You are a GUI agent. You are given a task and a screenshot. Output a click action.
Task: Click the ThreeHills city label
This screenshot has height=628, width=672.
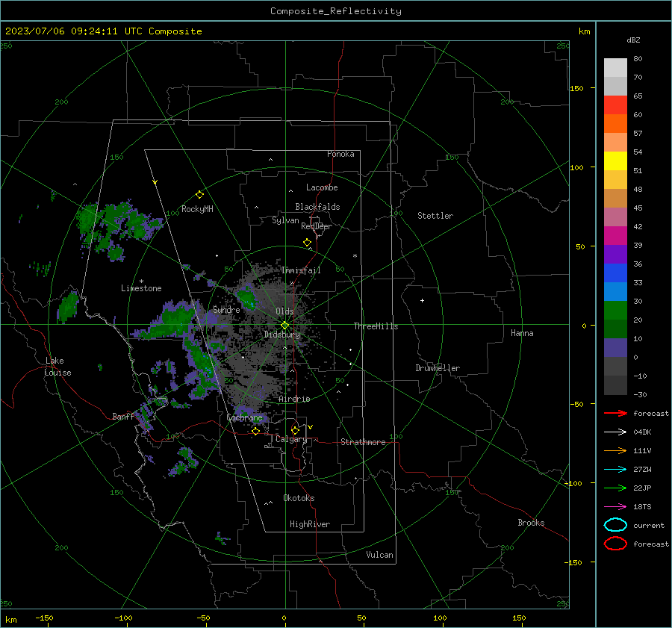pyautogui.click(x=376, y=326)
